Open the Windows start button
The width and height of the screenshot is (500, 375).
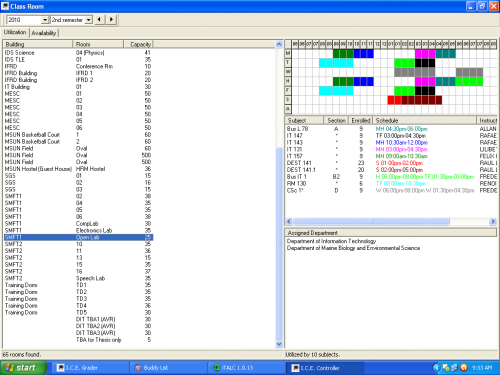pos(23,368)
